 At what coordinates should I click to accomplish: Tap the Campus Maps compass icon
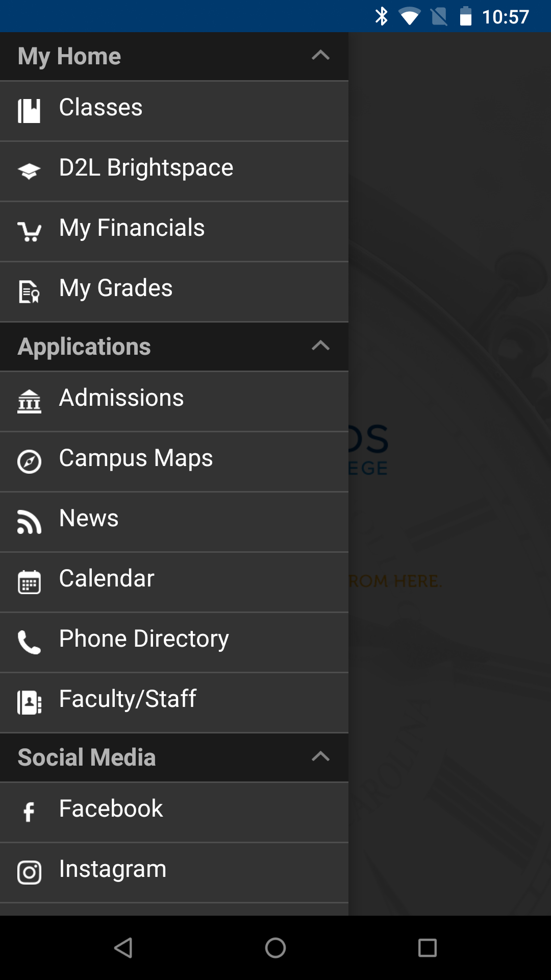29,461
